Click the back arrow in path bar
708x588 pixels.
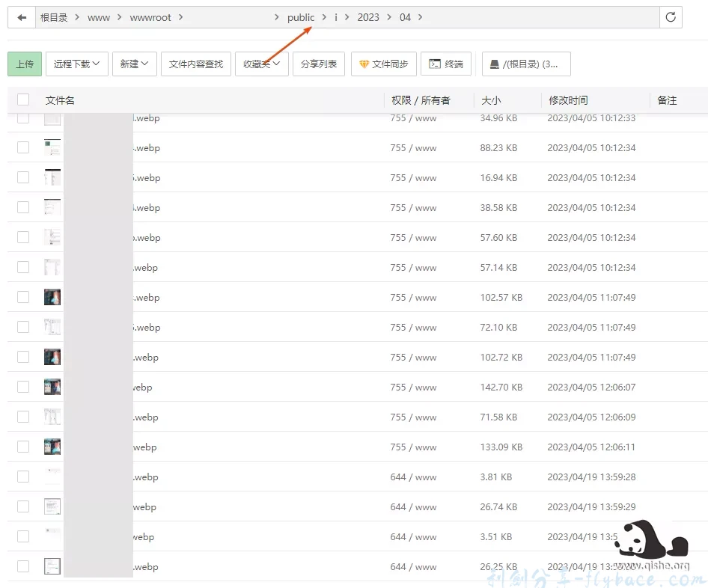tap(22, 17)
